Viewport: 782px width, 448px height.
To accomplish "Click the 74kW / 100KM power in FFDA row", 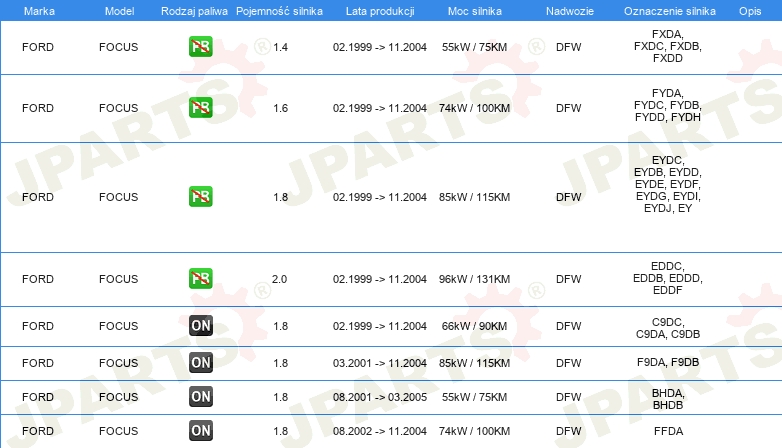I will (x=474, y=431).
